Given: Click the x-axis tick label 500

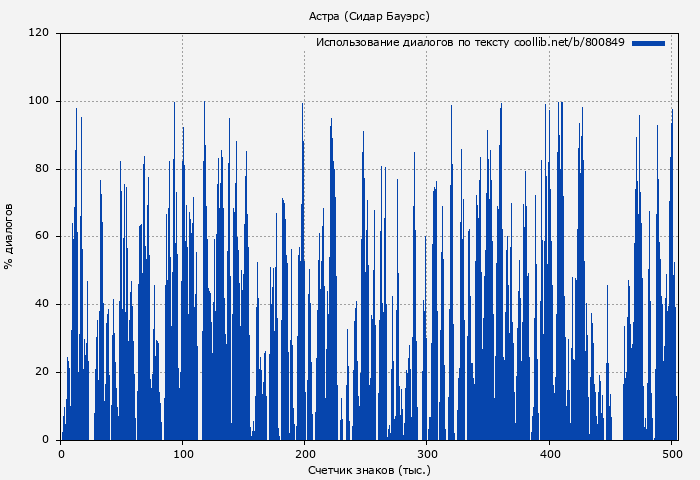Looking at the screenshot, I should pos(671,454).
